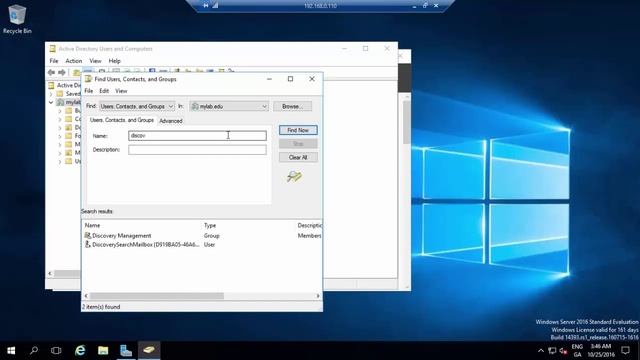Click the Description column header in results

tap(309, 225)
